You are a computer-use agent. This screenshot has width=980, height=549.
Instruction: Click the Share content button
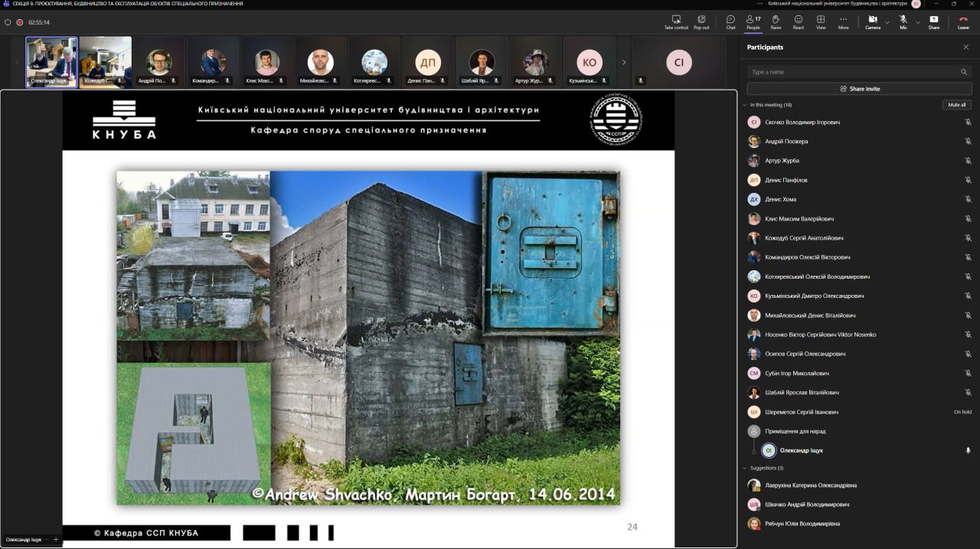point(933,21)
